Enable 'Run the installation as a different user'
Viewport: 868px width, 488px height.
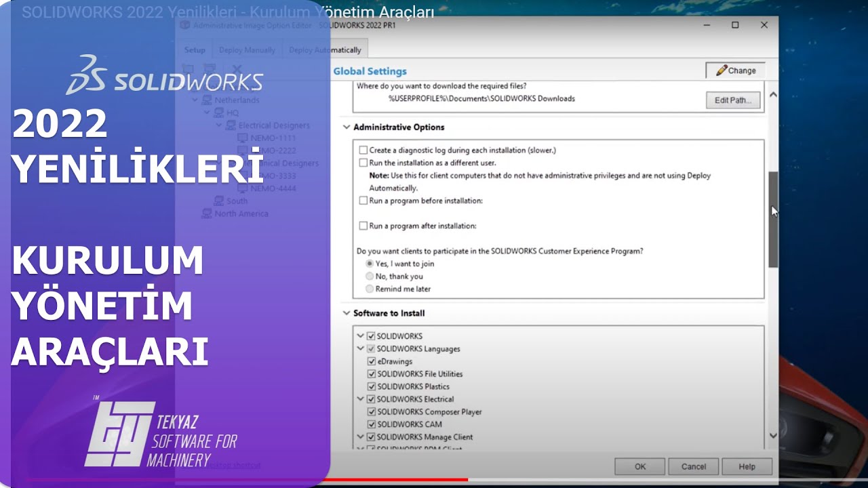coord(363,163)
